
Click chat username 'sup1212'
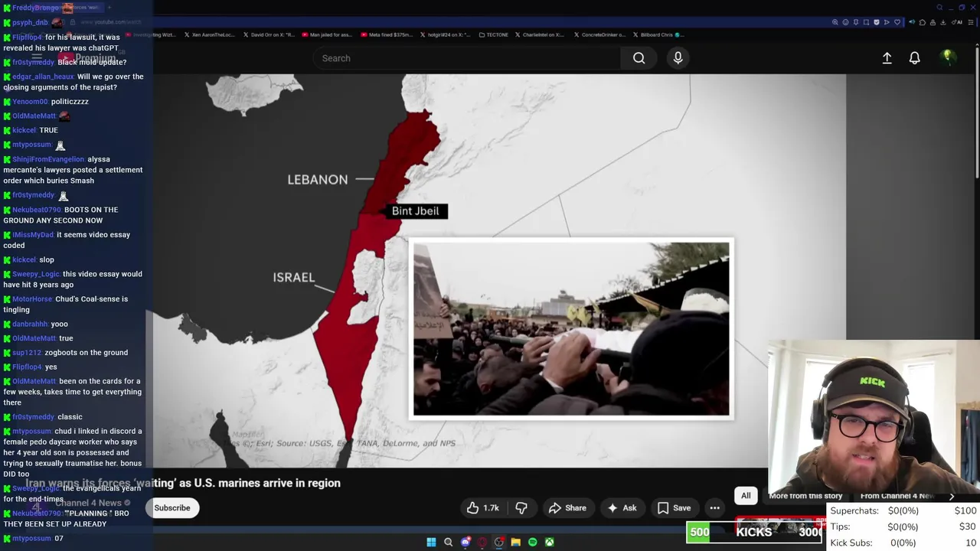point(27,353)
